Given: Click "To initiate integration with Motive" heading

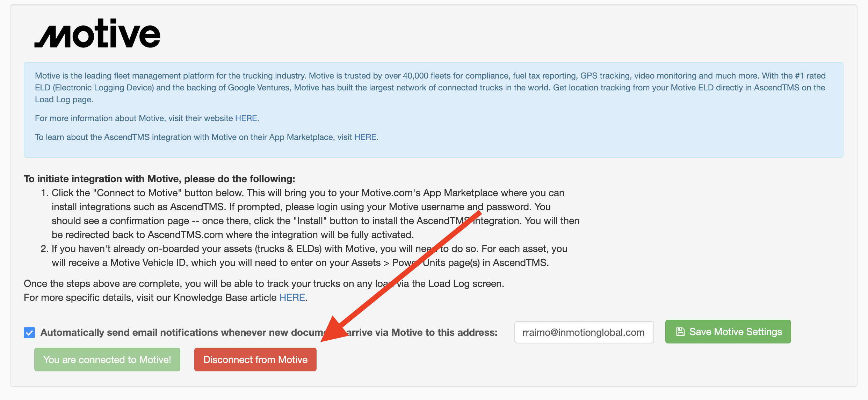Looking at the screenshot, I should tap(159, 179).
